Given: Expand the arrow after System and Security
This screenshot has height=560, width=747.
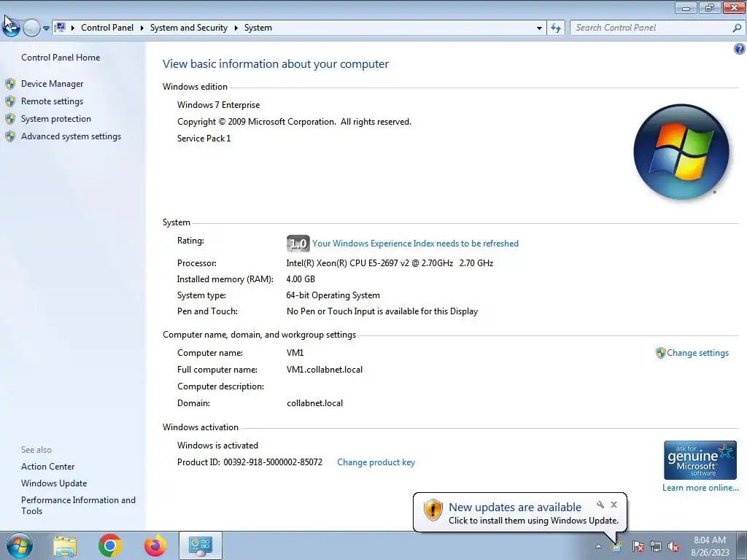Looking at the screenshot, I should point(236,28).
